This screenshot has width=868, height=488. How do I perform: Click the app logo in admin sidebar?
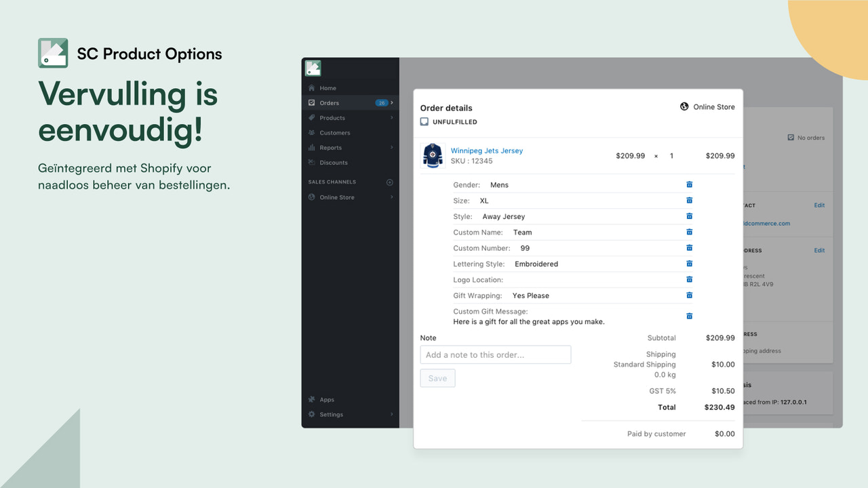313,68
